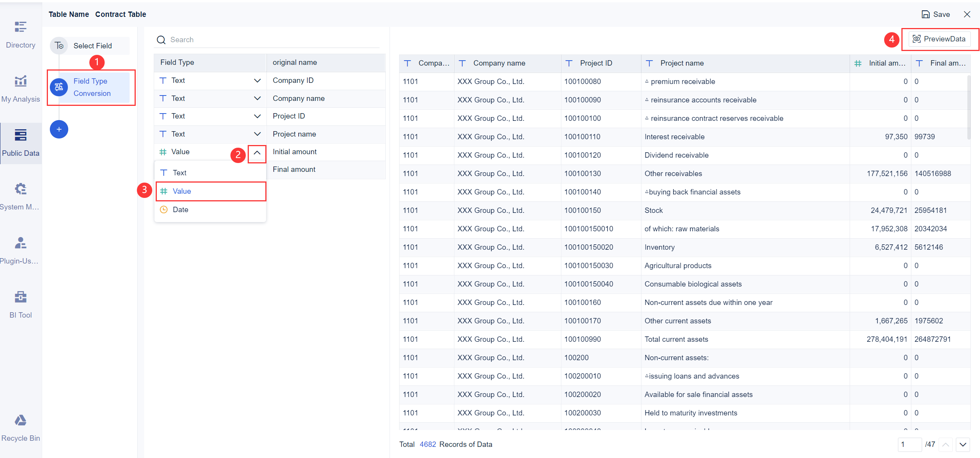Open the Plugin-User section
Viewport: 980px width, 458px height.
tap(21, 250)
